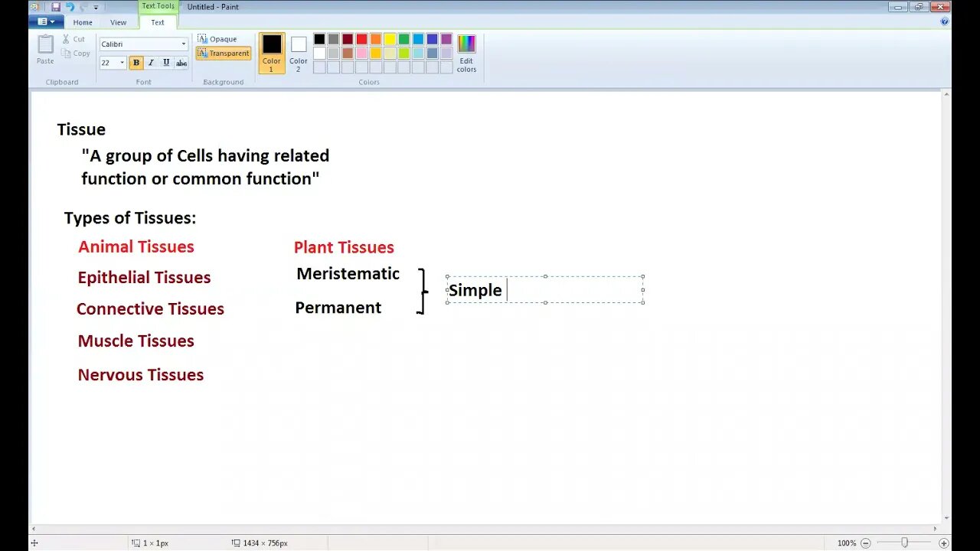
Task: Pick the black color swatch
Action: tap(319, 39)
